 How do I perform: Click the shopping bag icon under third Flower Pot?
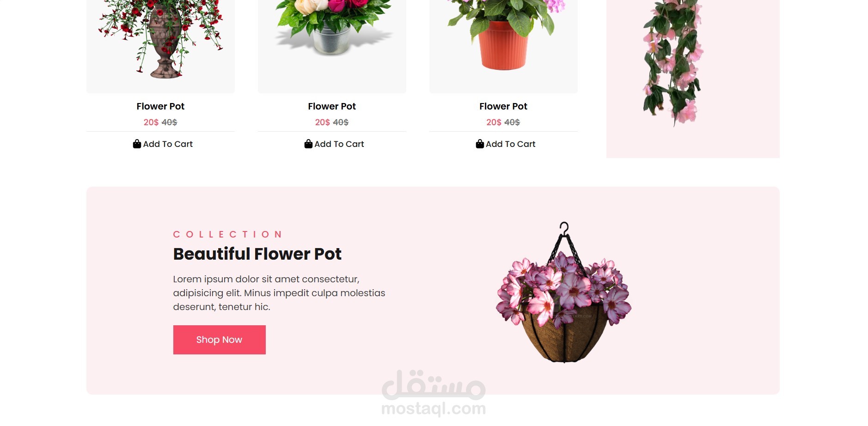(x=480, y=144)
